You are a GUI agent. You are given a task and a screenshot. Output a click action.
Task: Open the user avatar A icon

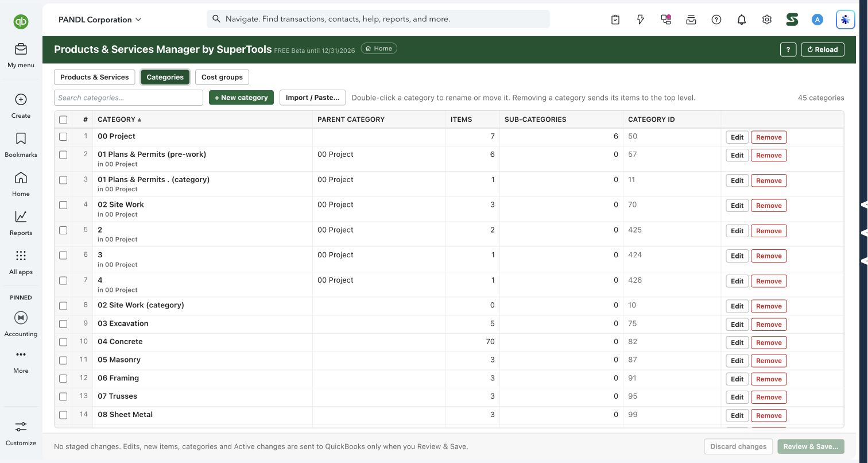(x=817, y=20)
